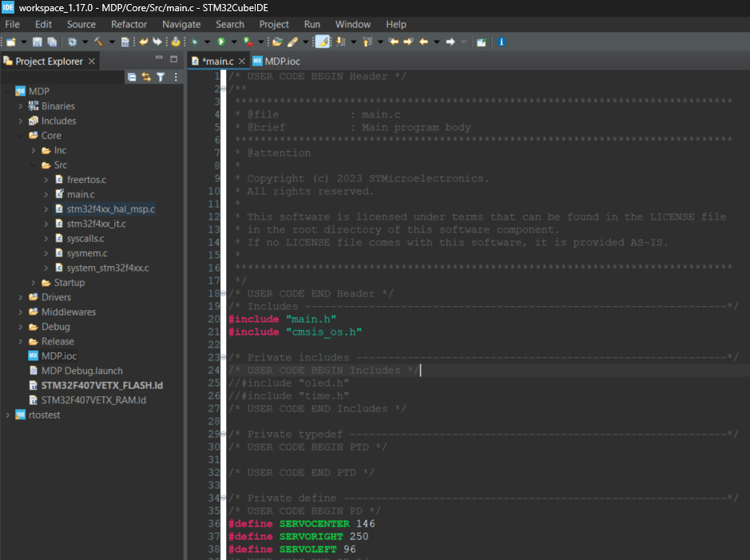Image resolution: width=750 pixels, height=560 pixels.
Task: Click the Back navigation arrow
Action: click(424, 42)
